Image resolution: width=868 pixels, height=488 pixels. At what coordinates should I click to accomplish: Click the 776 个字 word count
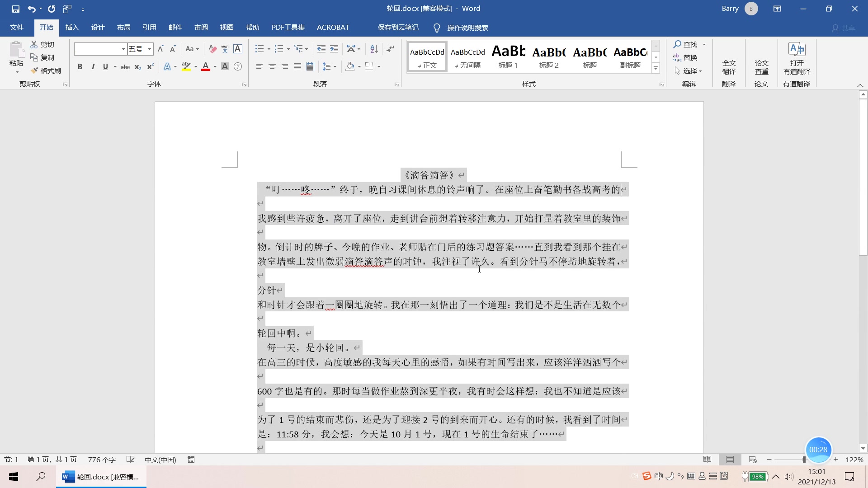point(102,460)
